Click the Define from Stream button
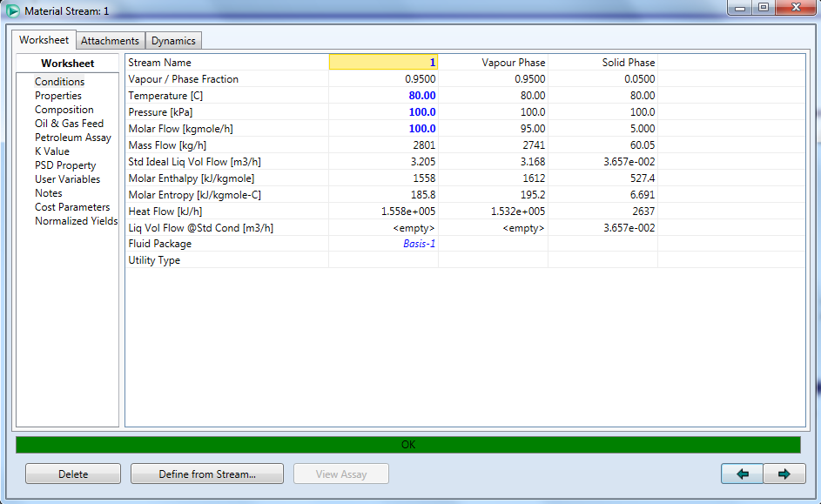The width and height of the screenshot is (821, 504). [x=206, y=474]
